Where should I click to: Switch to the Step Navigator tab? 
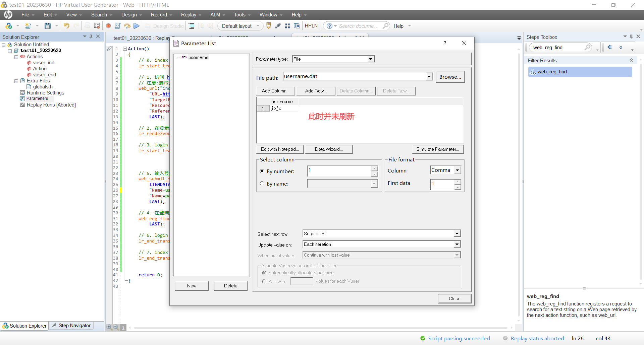[x=71, y=326]
